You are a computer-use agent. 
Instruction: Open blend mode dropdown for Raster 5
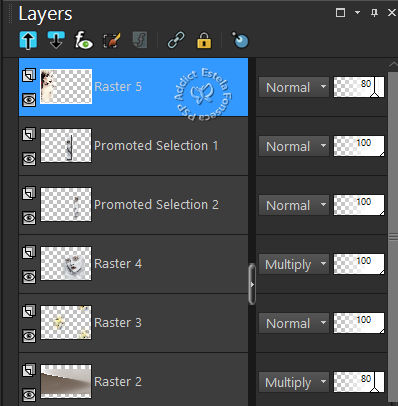(x=294, y=87)
